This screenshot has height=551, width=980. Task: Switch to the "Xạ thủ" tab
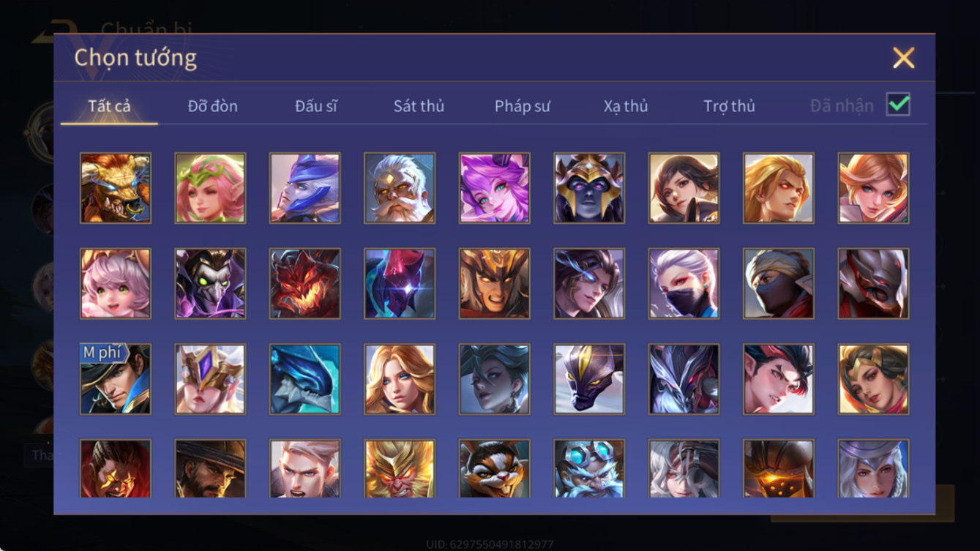[626, 106]
